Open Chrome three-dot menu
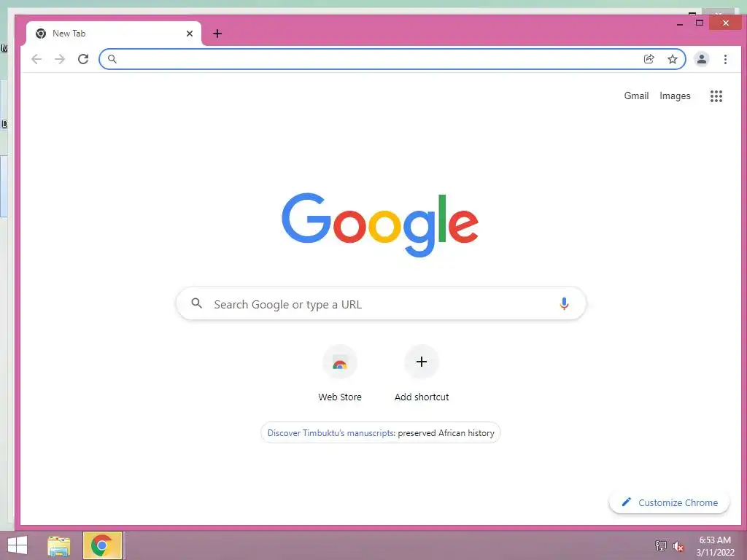 point(725,59)
